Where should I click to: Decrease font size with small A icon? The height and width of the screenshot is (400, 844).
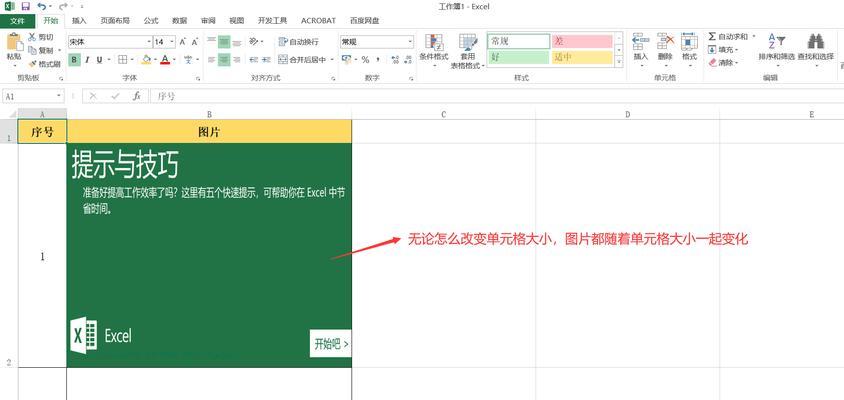point(195,41)
